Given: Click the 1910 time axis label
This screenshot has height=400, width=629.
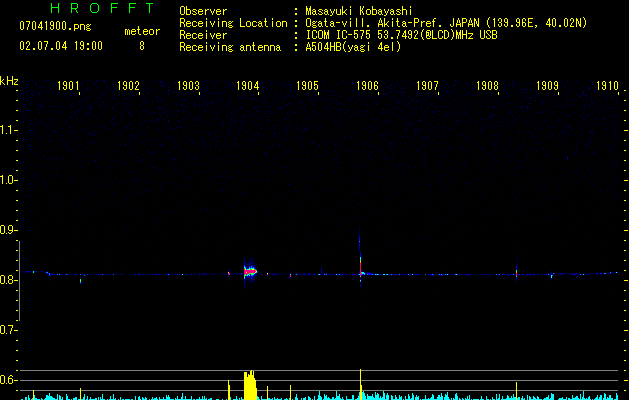Looking at the screenshot, I should pos(607,86).
